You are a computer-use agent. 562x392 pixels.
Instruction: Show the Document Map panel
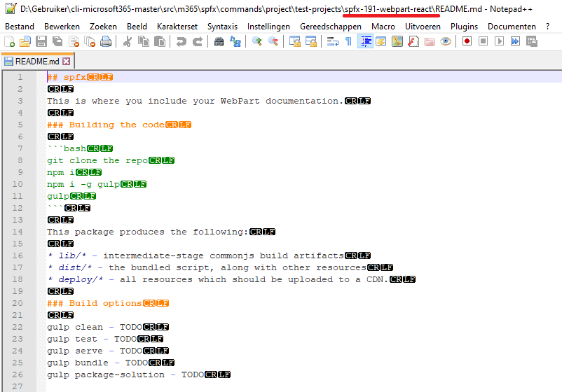pyautogui.click(x=397, y=41)
